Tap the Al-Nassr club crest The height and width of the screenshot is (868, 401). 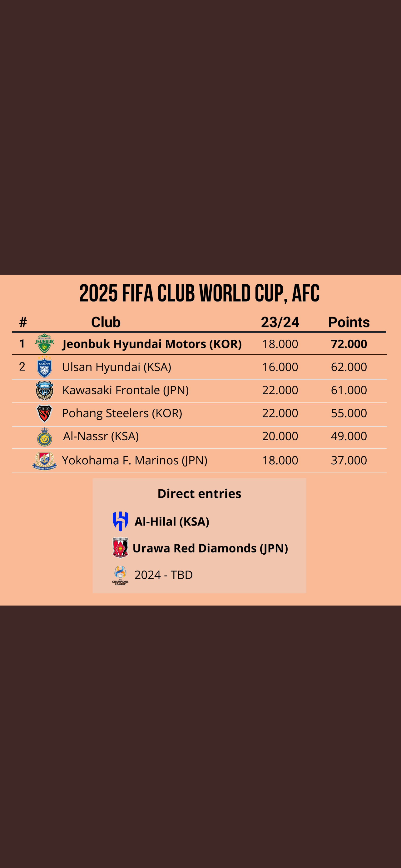[44, 437]
